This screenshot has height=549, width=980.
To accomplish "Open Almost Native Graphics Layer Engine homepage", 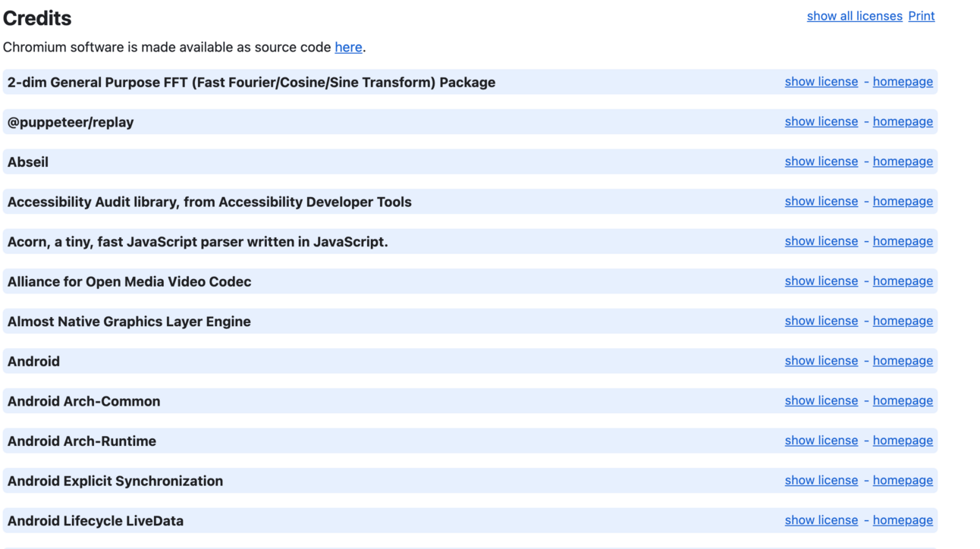I will (903, 321).
